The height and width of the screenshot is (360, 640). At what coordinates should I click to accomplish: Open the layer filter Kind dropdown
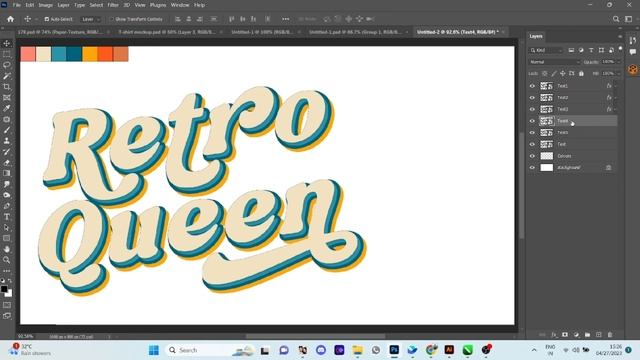pos(546,50)
